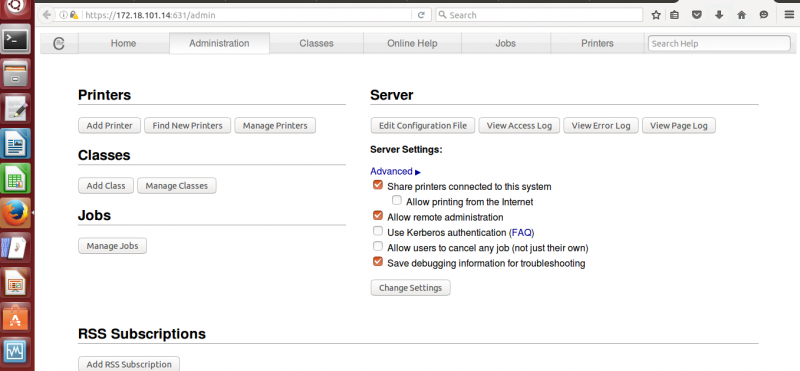This screenshot has width=800, height=371.
Task: Focus the Search Help field
Action: click(x=719, y=43)
